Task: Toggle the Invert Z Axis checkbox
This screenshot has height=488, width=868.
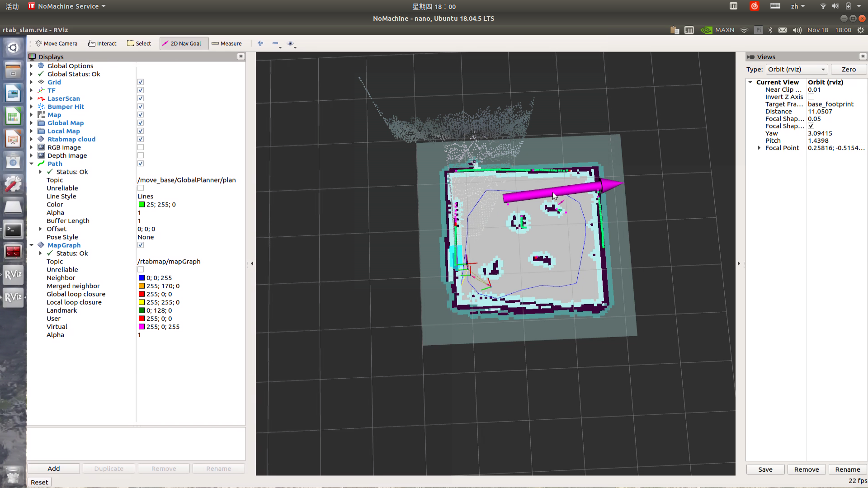Action: point(811,97)
